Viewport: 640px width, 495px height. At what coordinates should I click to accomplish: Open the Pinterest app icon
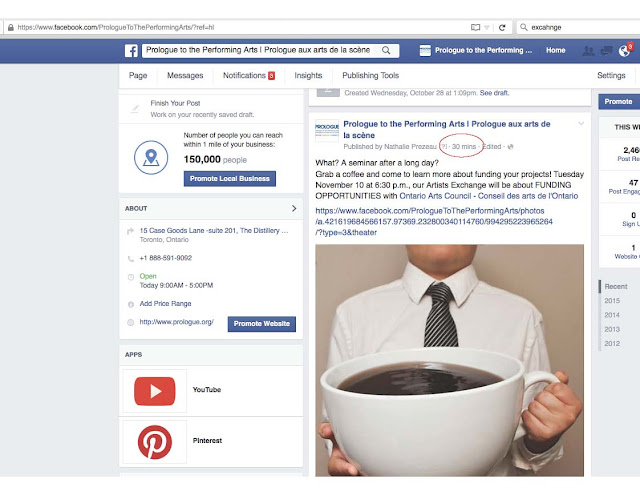[x=155, y=442]
